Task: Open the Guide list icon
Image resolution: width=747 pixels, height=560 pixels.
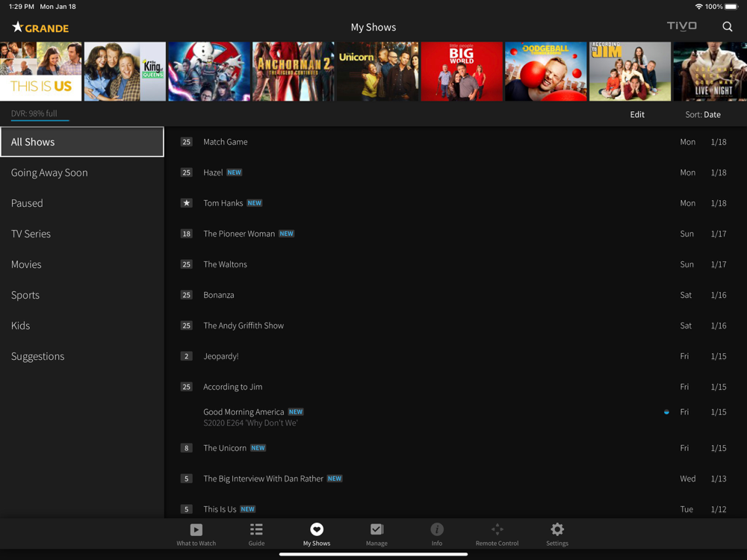Action: pos(256,529)
